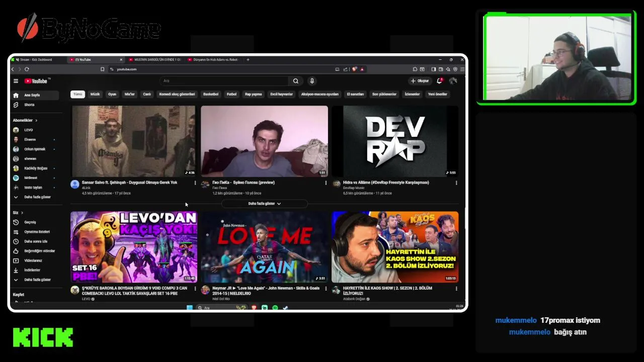Open Daha sonra izle list
644x362 pixels.
coord(35,241)
